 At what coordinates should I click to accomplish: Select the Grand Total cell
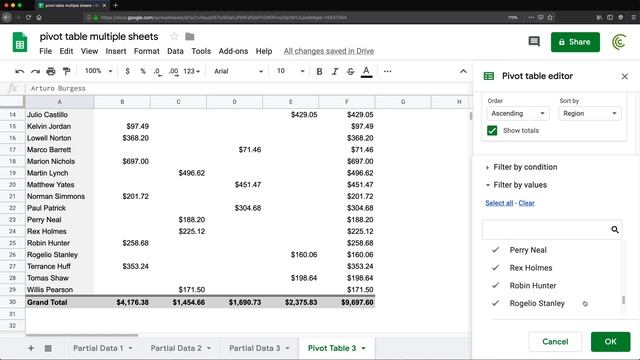[60, 302]
